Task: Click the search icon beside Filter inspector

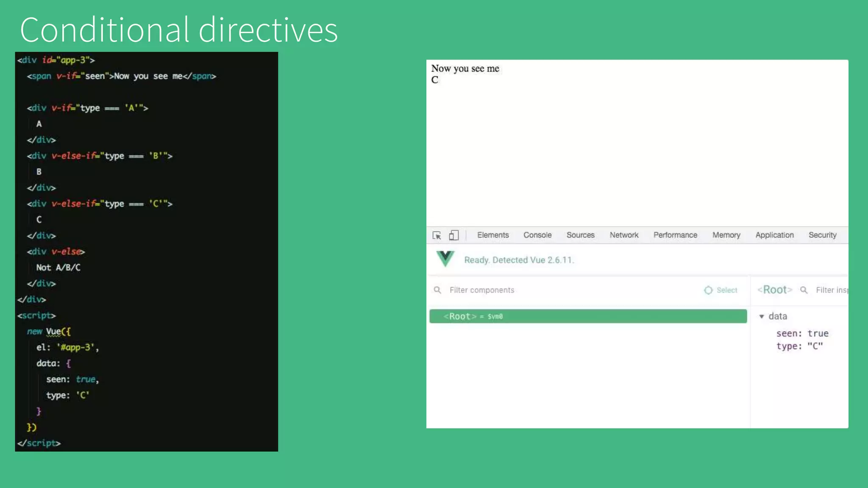Action: 804,290
